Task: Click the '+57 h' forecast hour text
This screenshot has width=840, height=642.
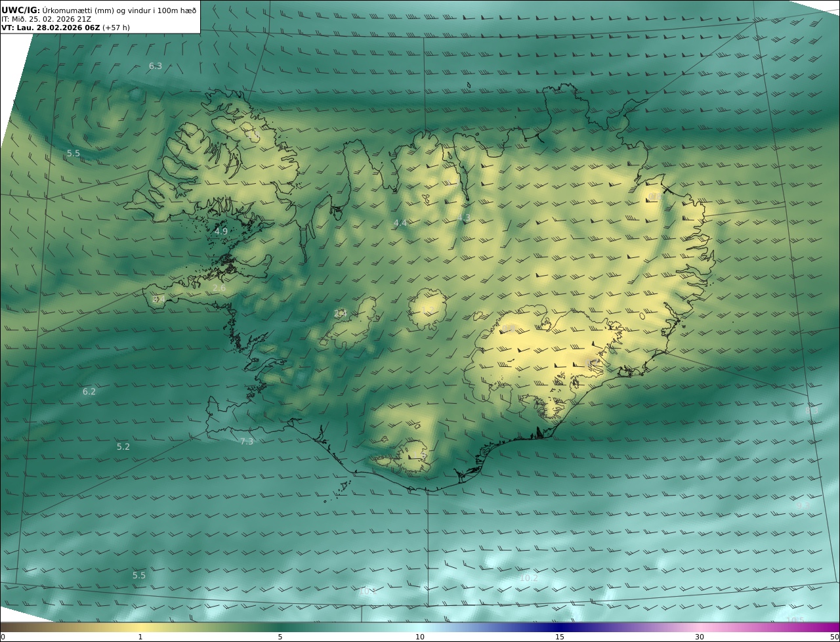Action: point(116,28)
